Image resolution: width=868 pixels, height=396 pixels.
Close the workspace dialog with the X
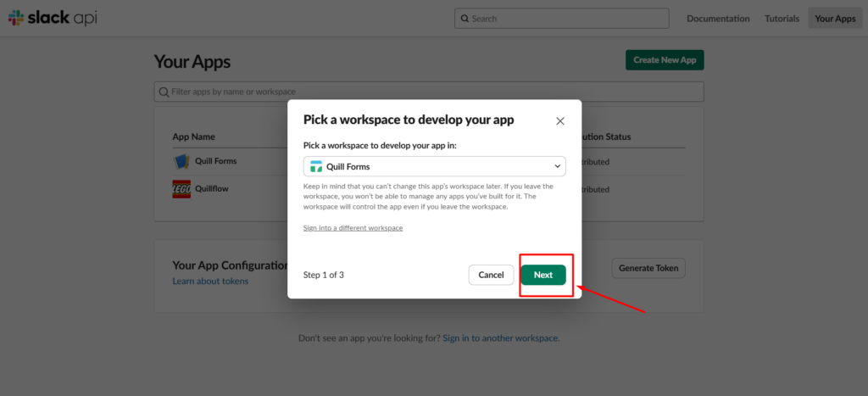click(x=560, y=120)
